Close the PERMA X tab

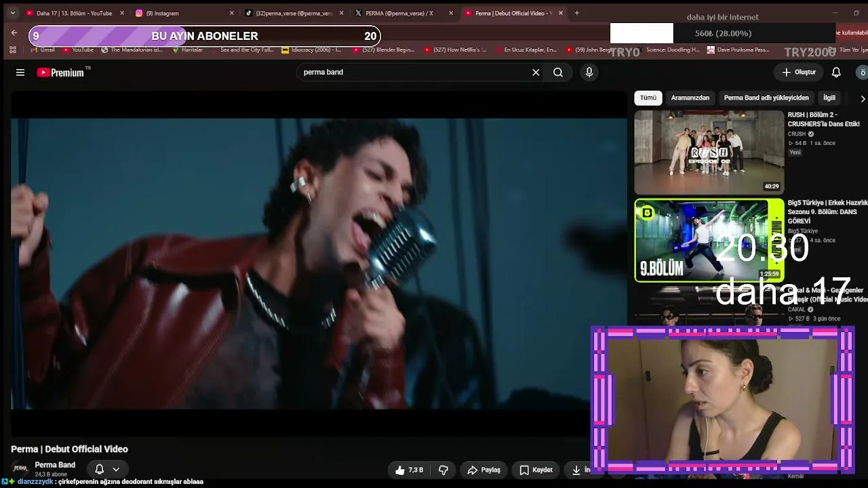pyautogui.click(x=451, y=13)
